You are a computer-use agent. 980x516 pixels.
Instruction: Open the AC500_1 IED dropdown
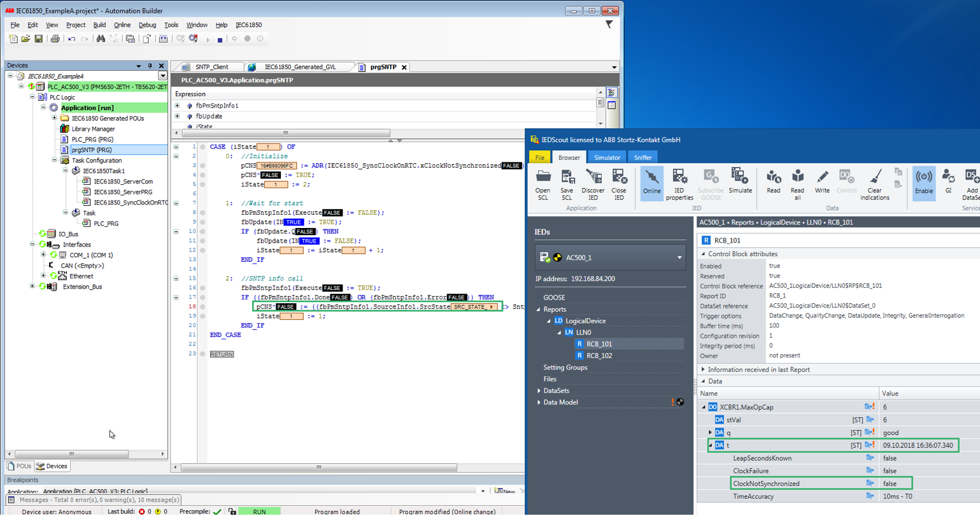(679, 258)
